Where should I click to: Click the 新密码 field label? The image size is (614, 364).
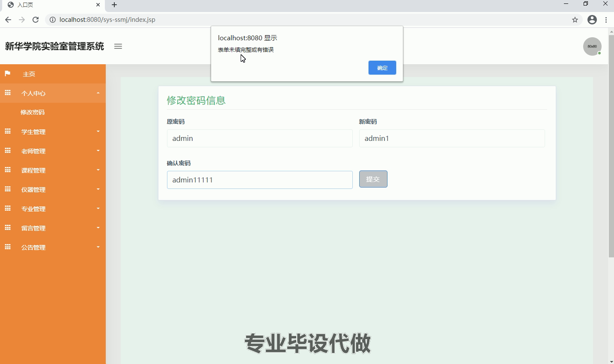click(x=368, y=122)
